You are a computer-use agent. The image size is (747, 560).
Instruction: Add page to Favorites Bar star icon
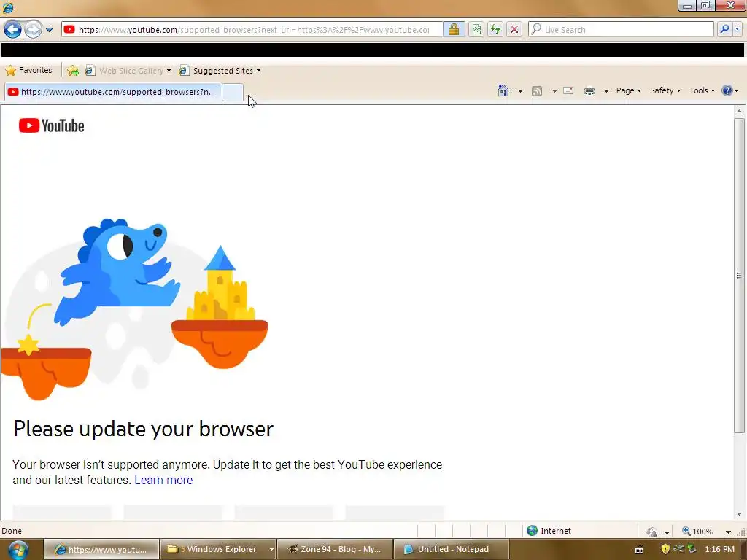73,71
